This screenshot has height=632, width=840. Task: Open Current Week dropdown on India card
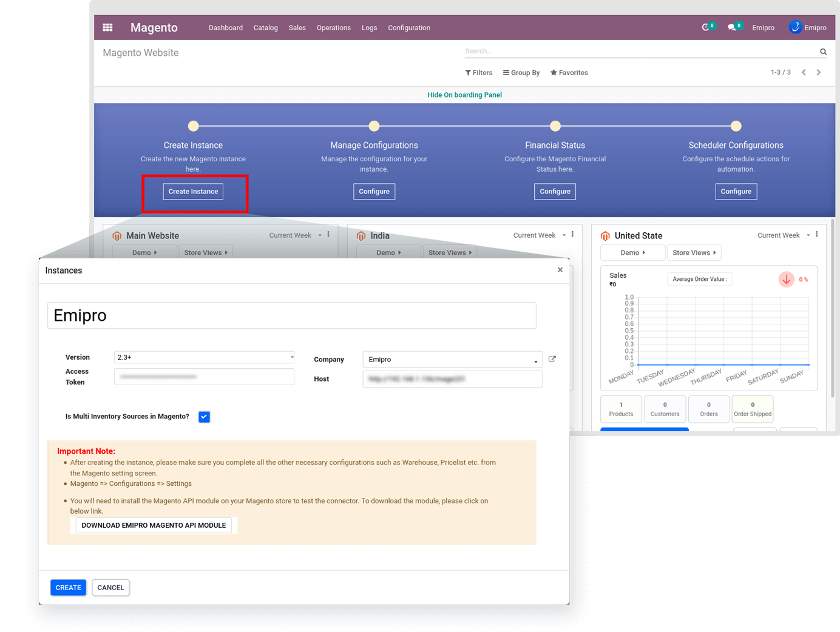539,235
